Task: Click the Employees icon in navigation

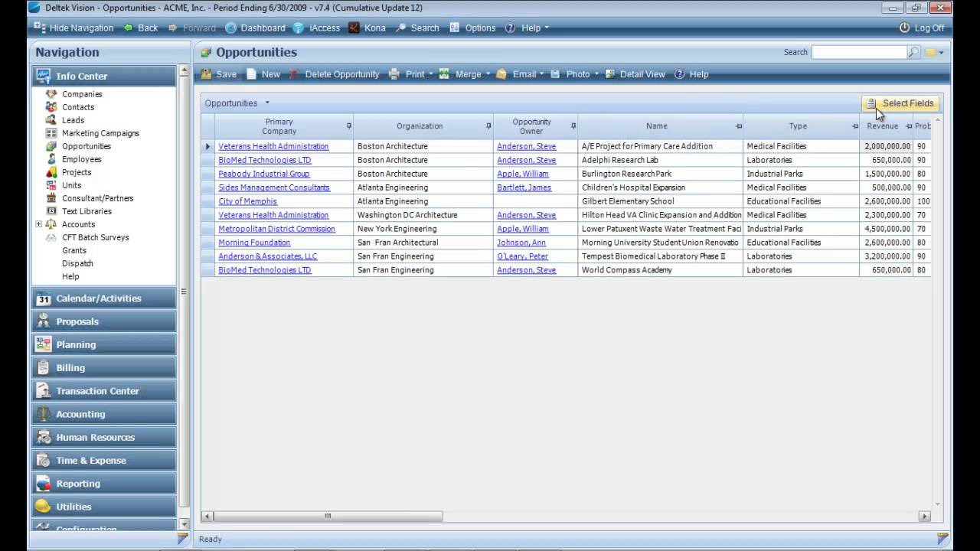Action: (51, 159)
